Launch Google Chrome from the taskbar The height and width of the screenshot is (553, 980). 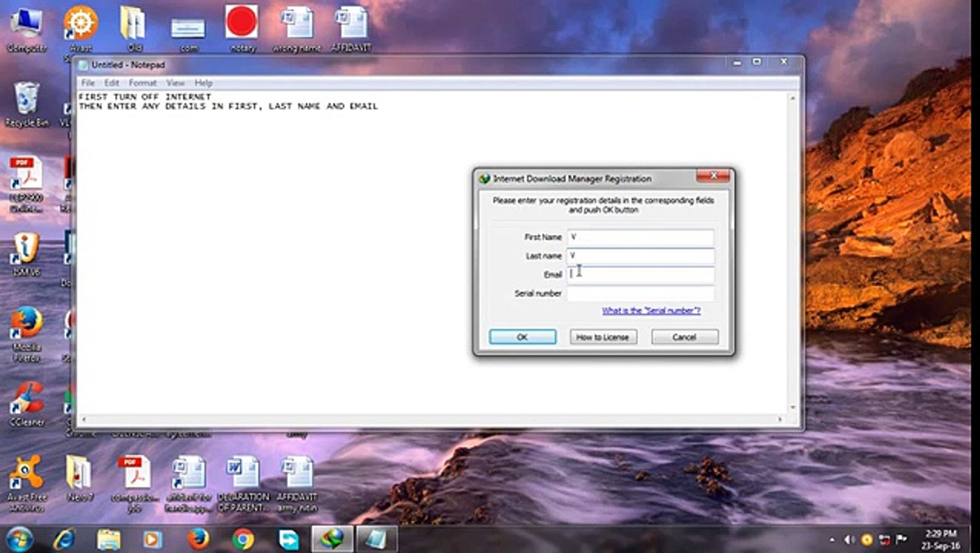click(x=243, y=539)
